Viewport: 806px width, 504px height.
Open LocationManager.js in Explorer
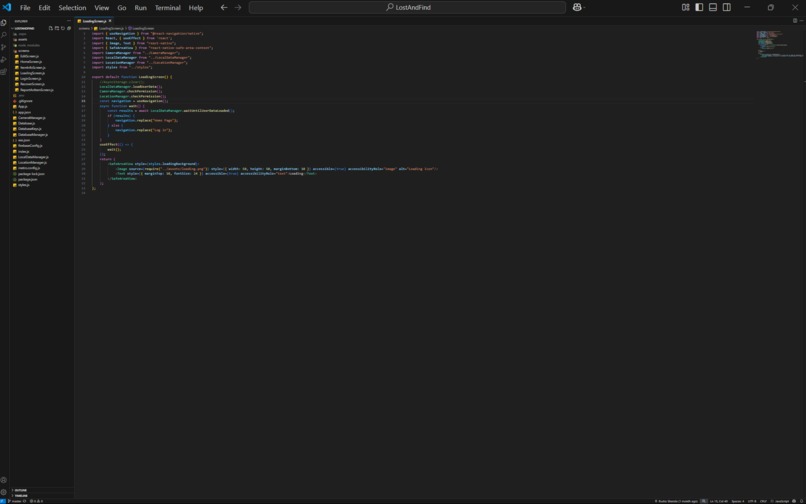[32, 163]
